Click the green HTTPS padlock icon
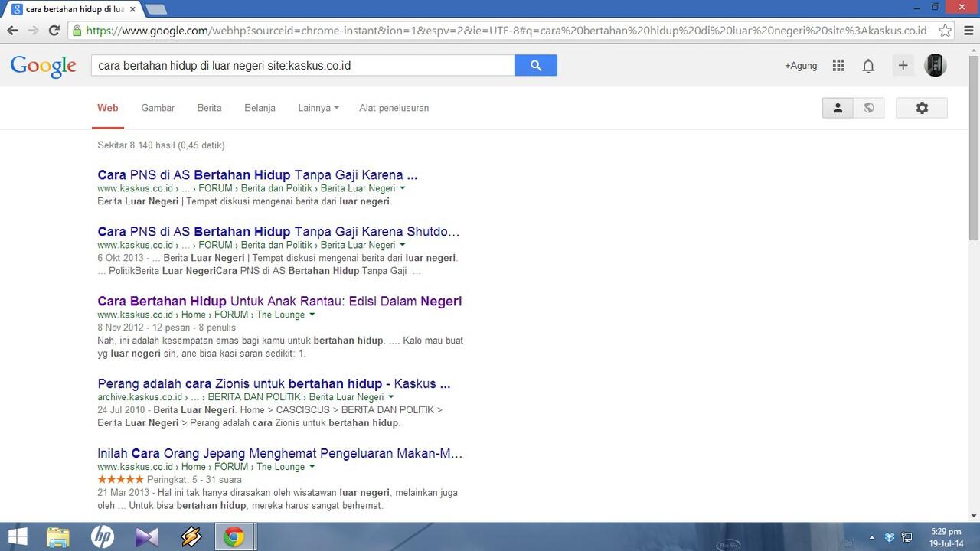The width and height of the screenshot is (980, 551). coord(77,31)
